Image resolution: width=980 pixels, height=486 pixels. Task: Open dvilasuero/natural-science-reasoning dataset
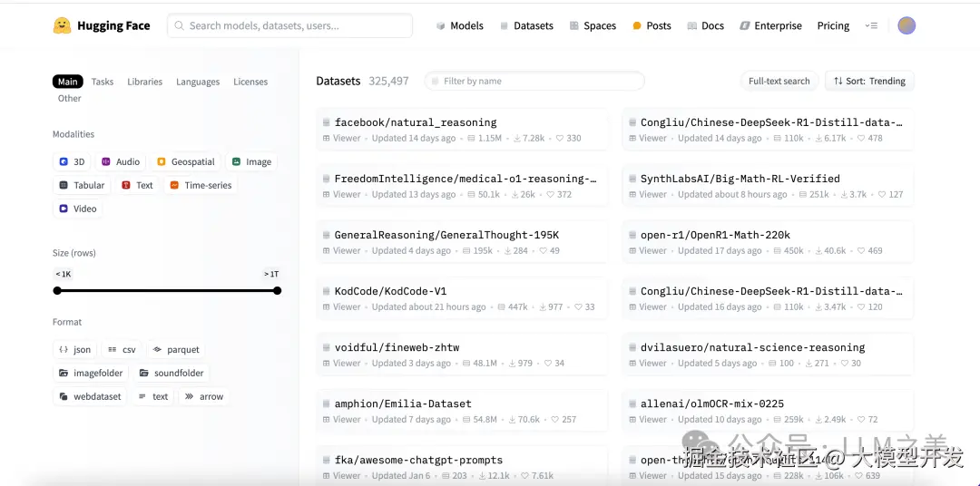[769, 355]
